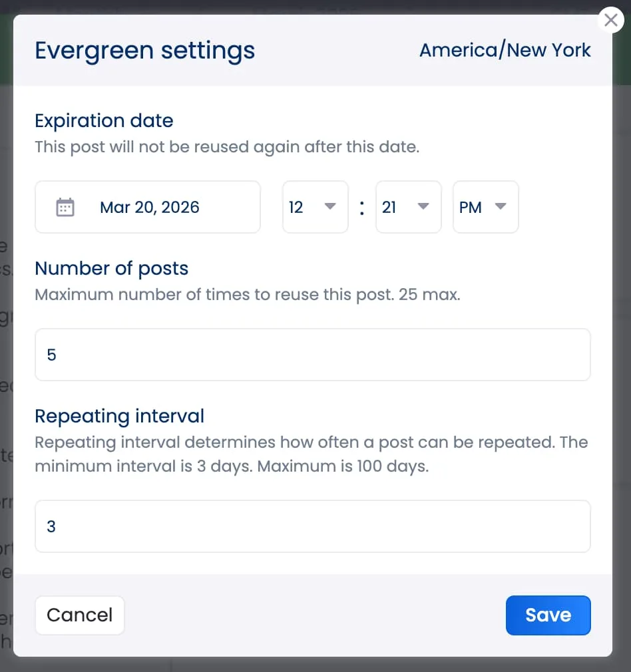Save the evergreen settings

(x=548, y=615)
